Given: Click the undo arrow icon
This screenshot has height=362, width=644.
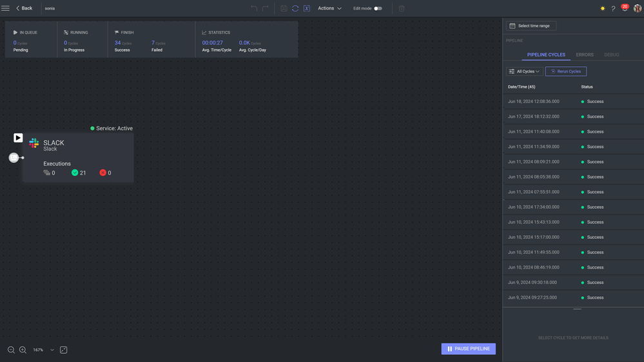Looking at the screenshot, I should (x=254, y=8).
